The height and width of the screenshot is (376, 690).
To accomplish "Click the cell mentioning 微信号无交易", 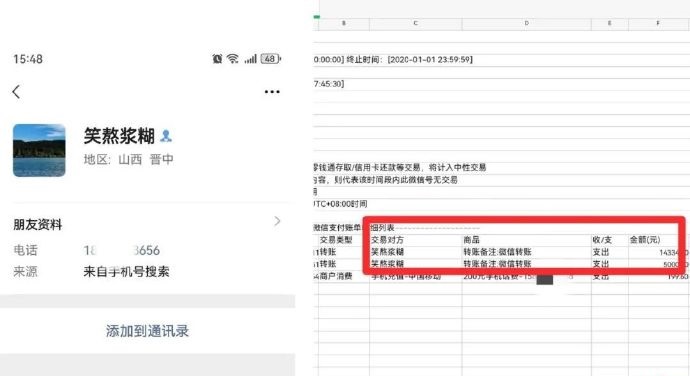I will click(x=385, y=180).
